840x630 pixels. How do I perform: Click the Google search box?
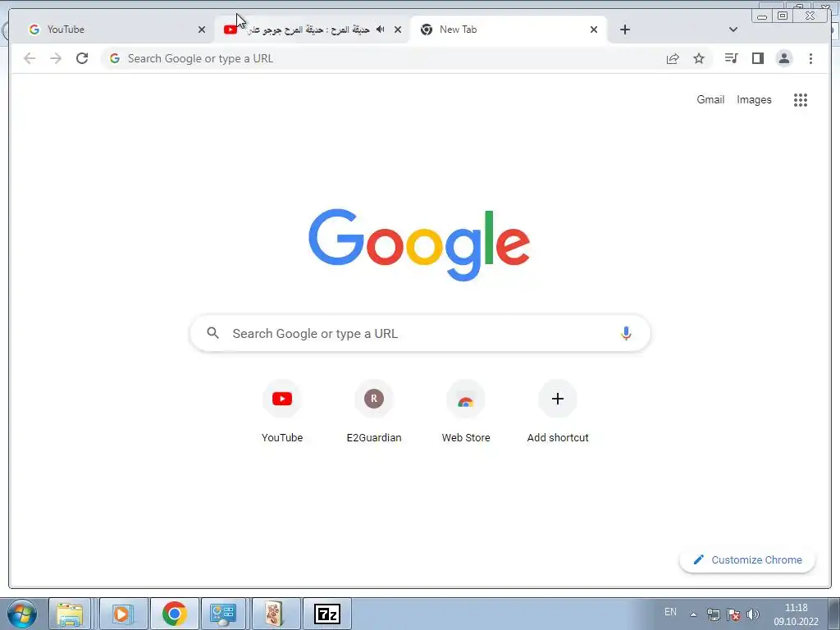[420, 333]
